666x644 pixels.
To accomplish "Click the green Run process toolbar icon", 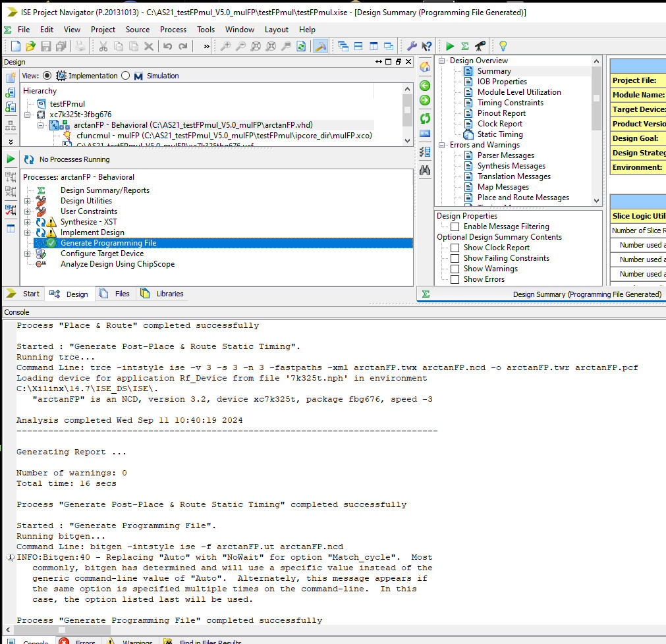I will tap(450, 46).
